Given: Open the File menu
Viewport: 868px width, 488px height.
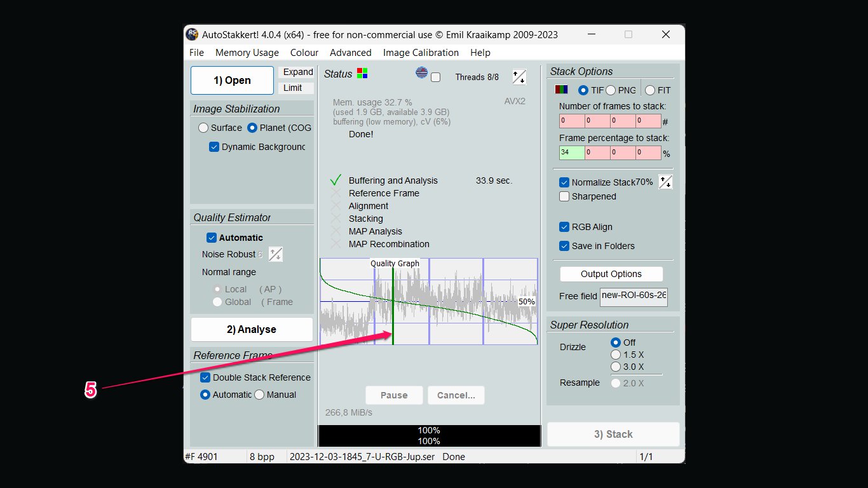Looking at the screenshot, I should point(196,53).
